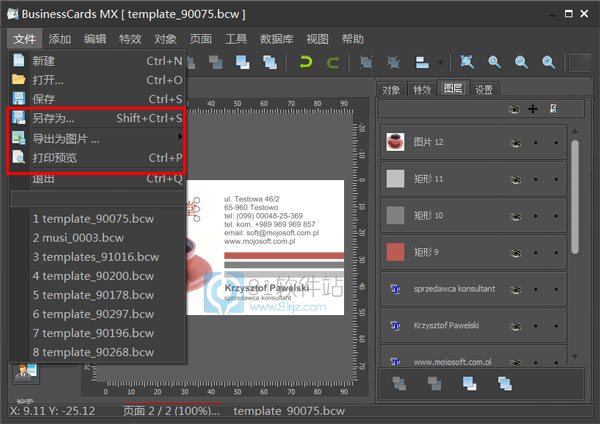600x424 pixels.
Task: Click the redo arrow icon in toolbar
Action: (332, 62)
